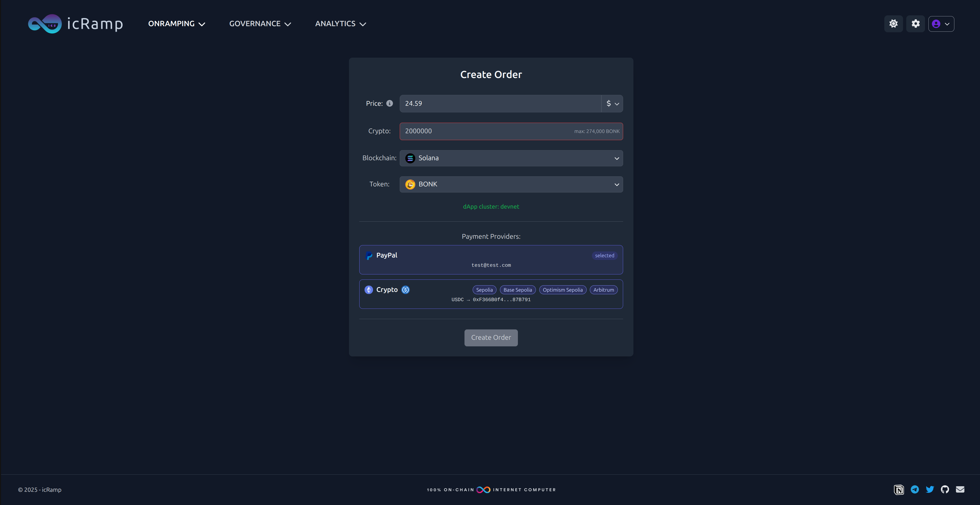Image resolution: width=980 pixels, height=505 pixels.
Task: Open the ONRAMPING menu
Action: pyautogui.click(x=176, y=24)
